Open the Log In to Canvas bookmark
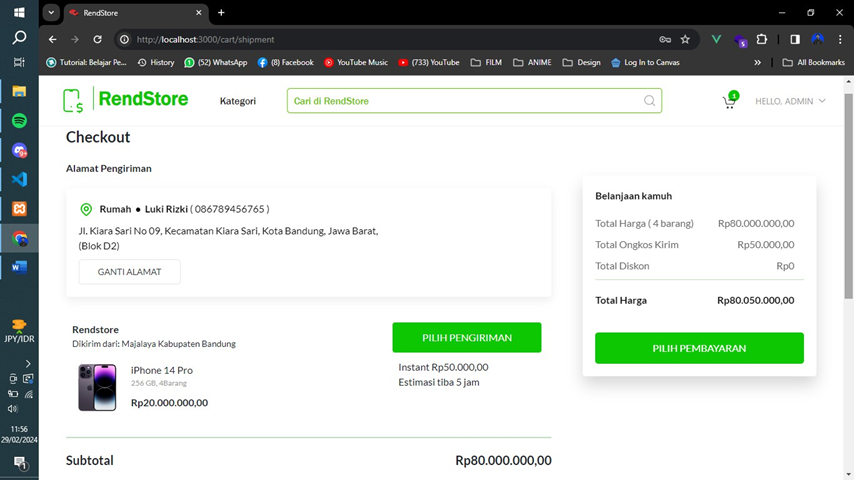 tap(645, 63)
